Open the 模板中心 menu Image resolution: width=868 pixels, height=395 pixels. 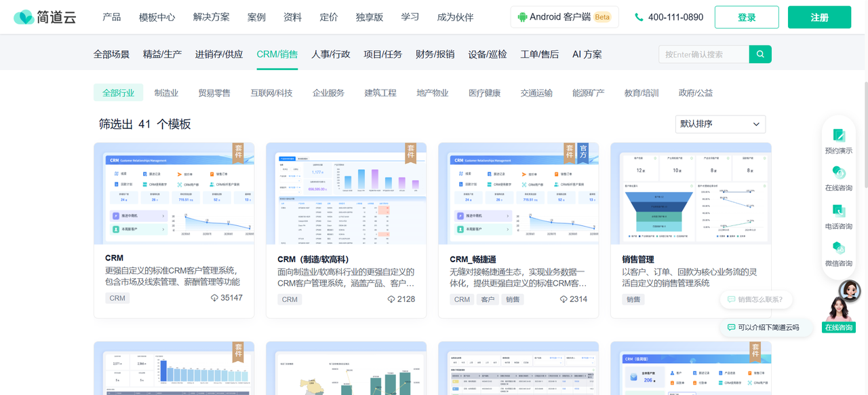(x=157, y=17)
